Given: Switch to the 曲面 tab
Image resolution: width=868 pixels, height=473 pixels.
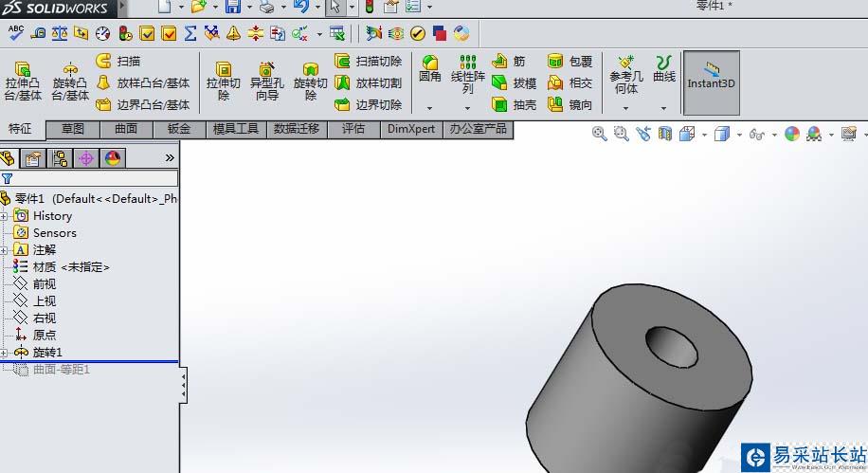Looking at the screenshot, I should [126, 129].
